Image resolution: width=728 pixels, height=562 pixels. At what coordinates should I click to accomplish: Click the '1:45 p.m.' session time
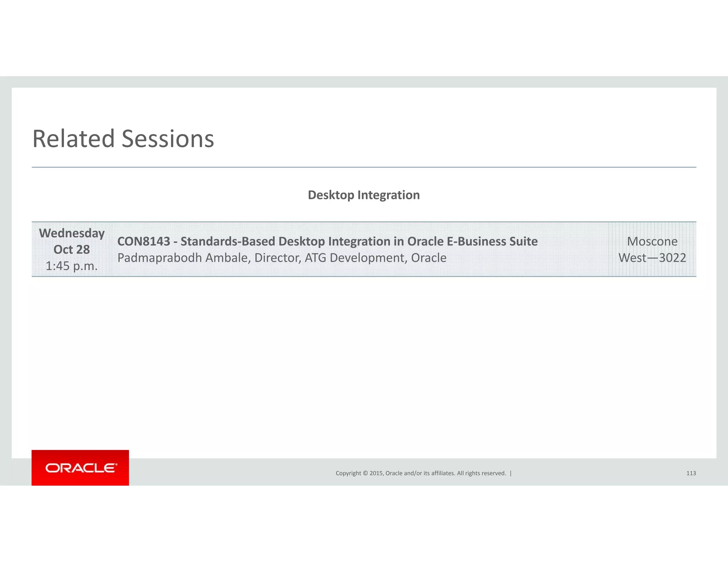point(72,266)
